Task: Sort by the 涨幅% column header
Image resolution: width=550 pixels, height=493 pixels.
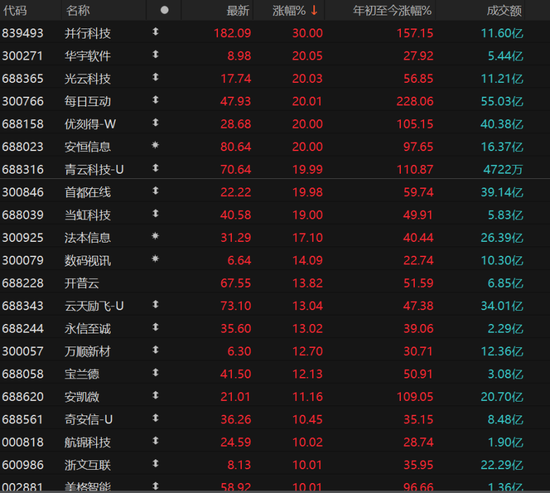Action: (289, 11)
